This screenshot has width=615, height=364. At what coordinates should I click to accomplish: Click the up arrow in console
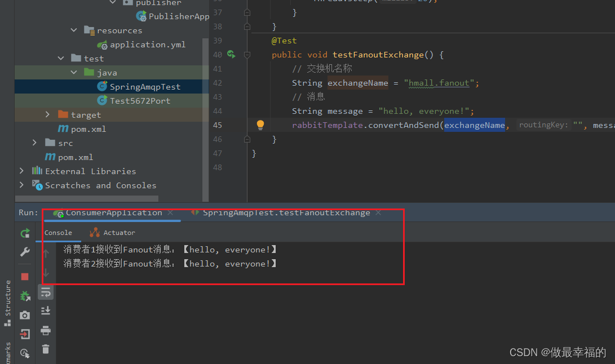[46, 254]
